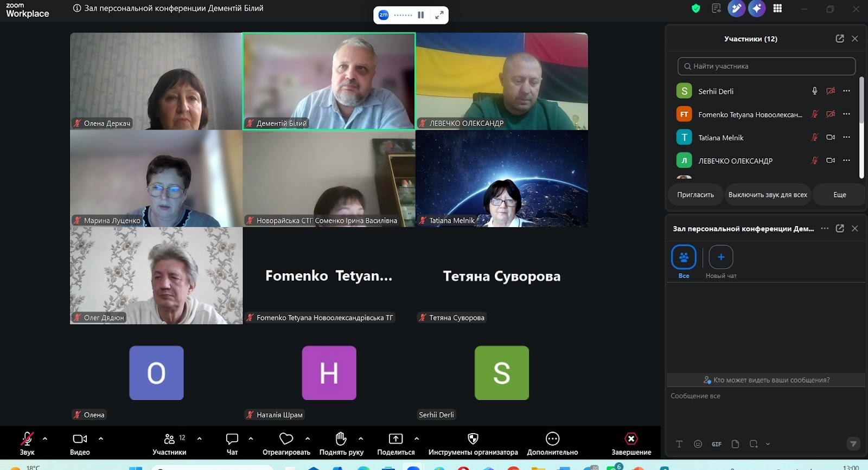Expand the participants options arrow
The image size is (868, 470).
pyautogui.click(x=200, y=439)
